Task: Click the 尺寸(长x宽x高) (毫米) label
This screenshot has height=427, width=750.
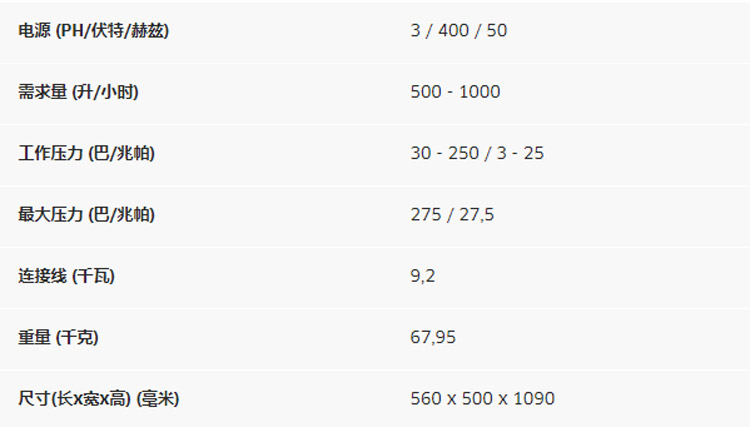Action: pyautogui.click(x=98, y=399)
